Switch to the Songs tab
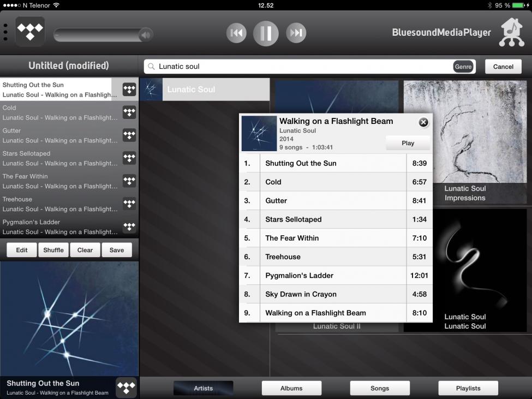Screen dimensions: 532x399 coord(380,388)
